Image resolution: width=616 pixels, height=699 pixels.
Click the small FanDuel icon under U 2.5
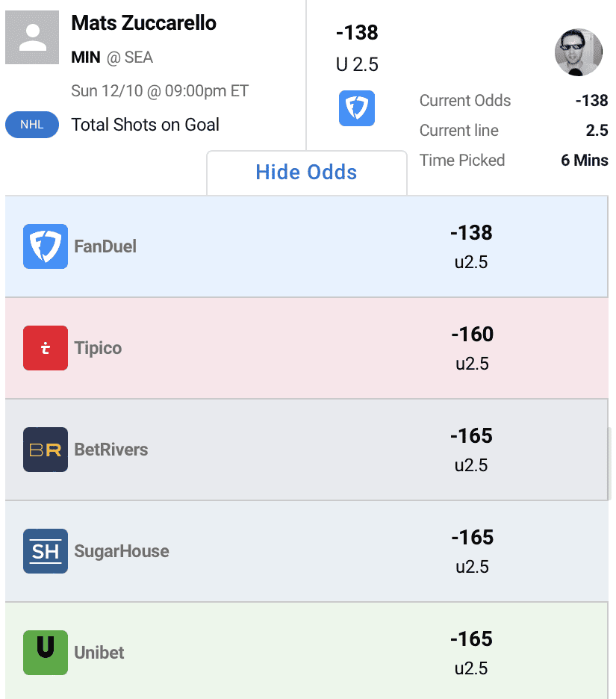[x=357, y=108]
